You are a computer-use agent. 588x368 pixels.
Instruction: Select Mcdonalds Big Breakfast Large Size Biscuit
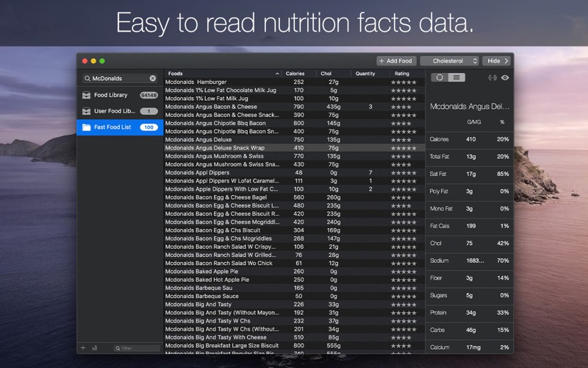click(295, 345)
